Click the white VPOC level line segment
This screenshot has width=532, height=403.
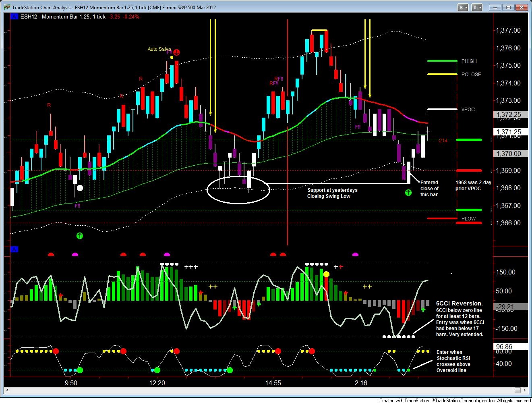click(x=442, y=109)
